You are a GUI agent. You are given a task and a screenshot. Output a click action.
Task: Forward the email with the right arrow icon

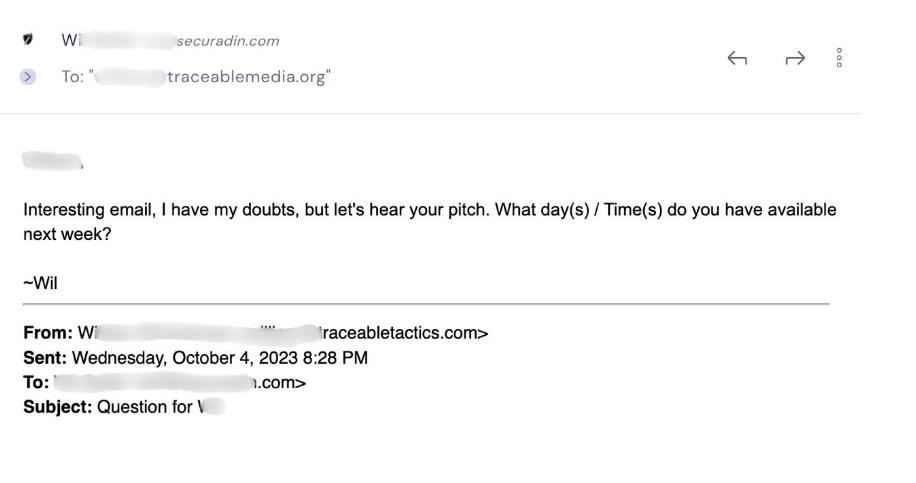795,58
